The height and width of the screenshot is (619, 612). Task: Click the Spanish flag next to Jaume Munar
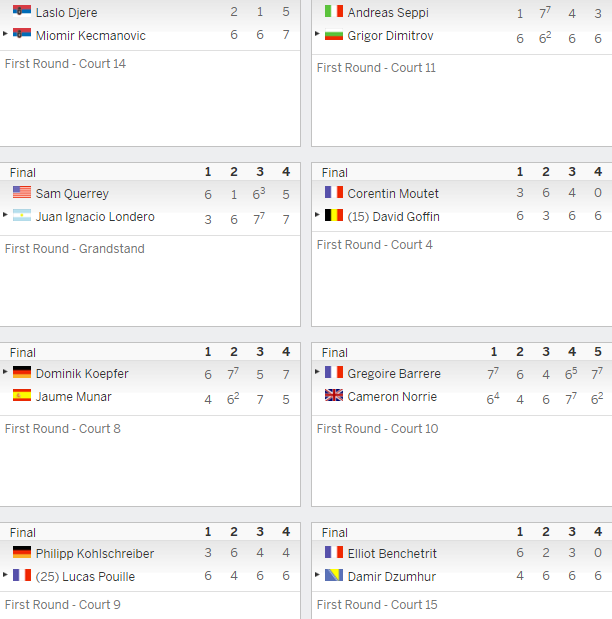click(22, 395)
